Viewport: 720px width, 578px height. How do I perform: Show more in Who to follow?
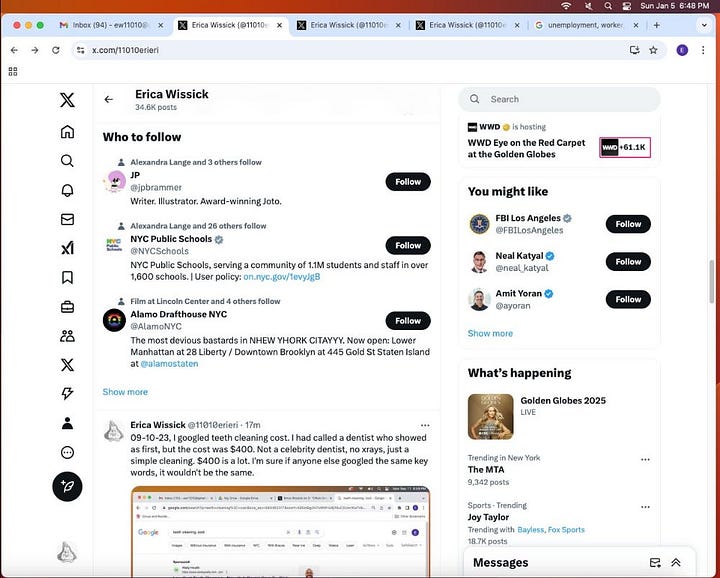click(x=125, y=392)
